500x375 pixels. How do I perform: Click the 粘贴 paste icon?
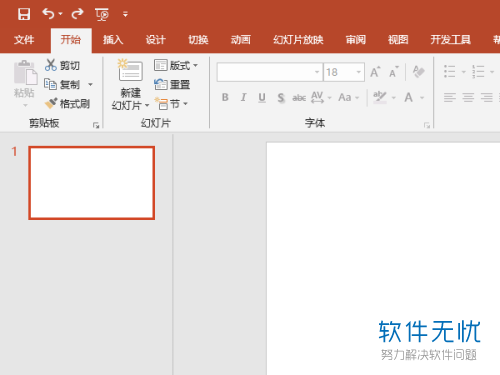pos(25,72)
